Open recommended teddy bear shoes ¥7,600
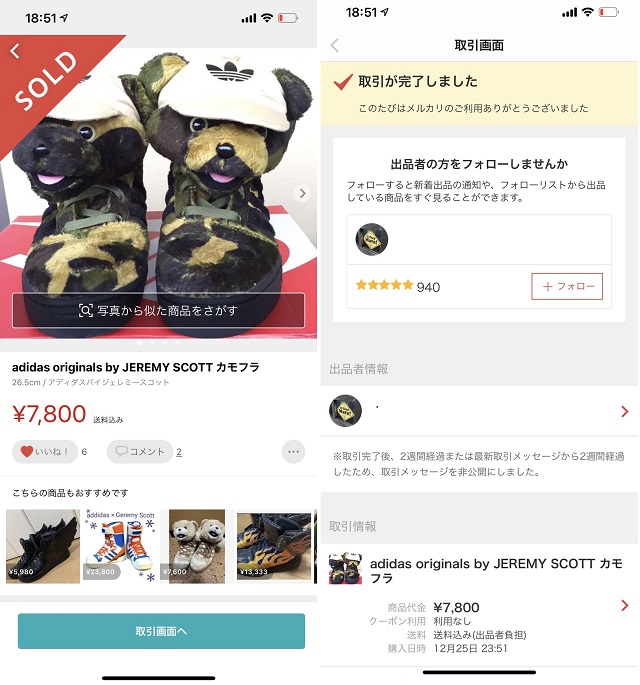Screen dimensions: 640x685 coord(197,546)
